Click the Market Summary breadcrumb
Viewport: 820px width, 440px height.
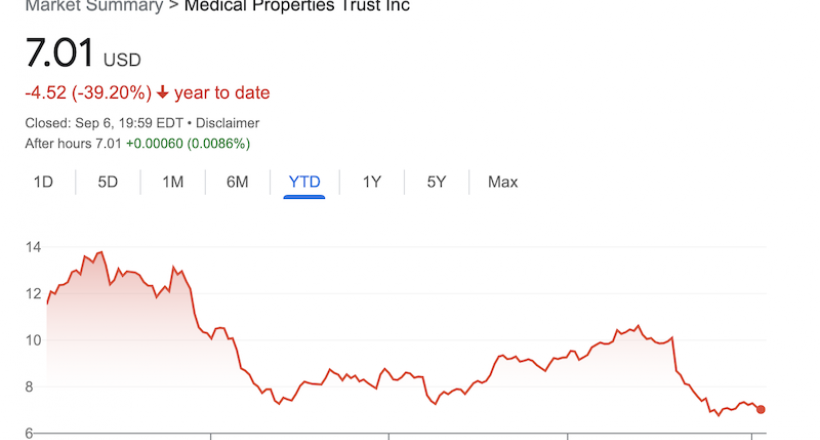94,6
